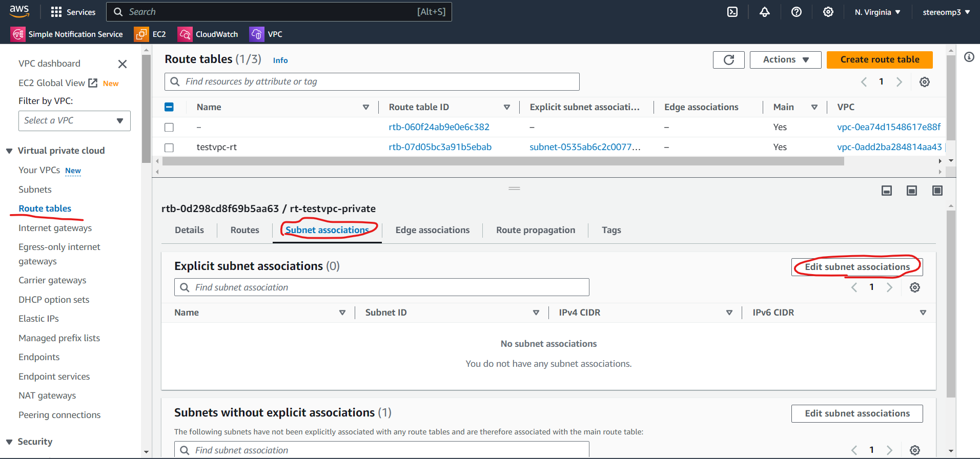Edit associations for subnets without explicit associations
Image resolution: width=980 pixels, height=459 pixels.
[x=857, y=413]
